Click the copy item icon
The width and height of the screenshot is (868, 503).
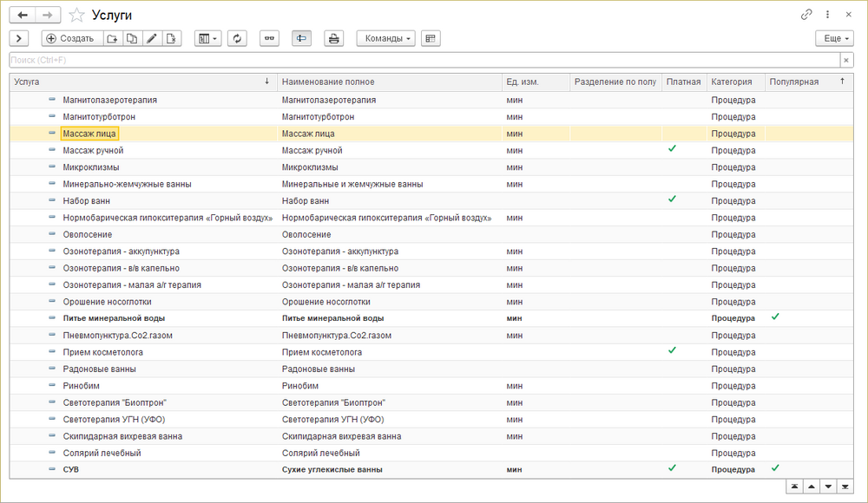(132, 38)
